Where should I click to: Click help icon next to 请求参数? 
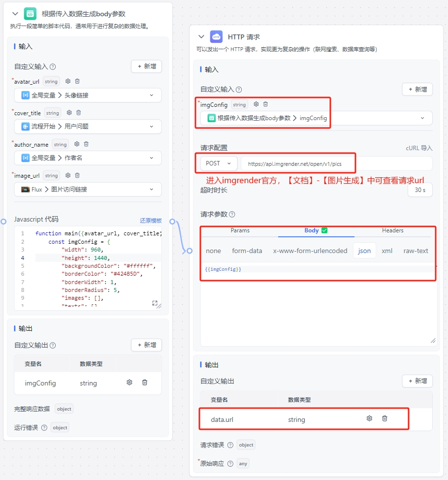click(x=232, y=214)
